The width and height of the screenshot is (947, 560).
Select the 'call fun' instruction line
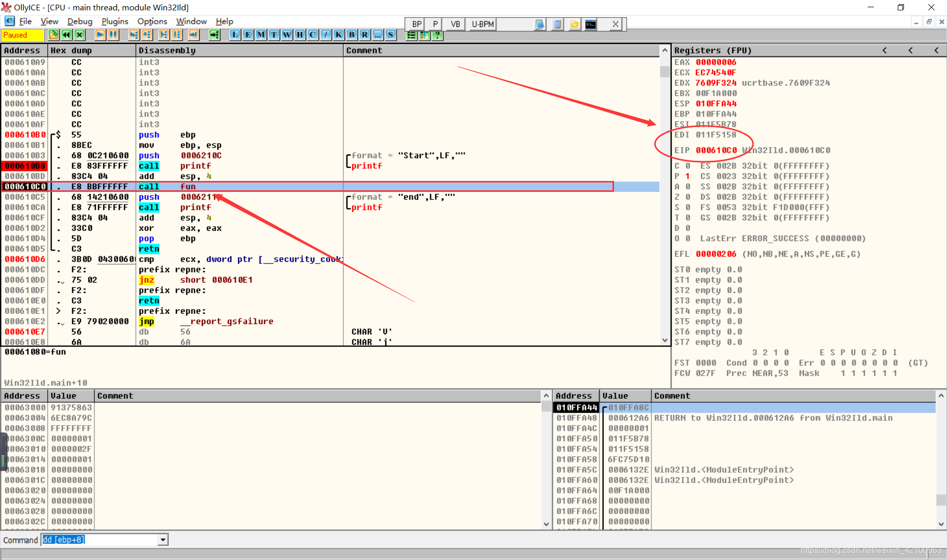coord(331,187)
